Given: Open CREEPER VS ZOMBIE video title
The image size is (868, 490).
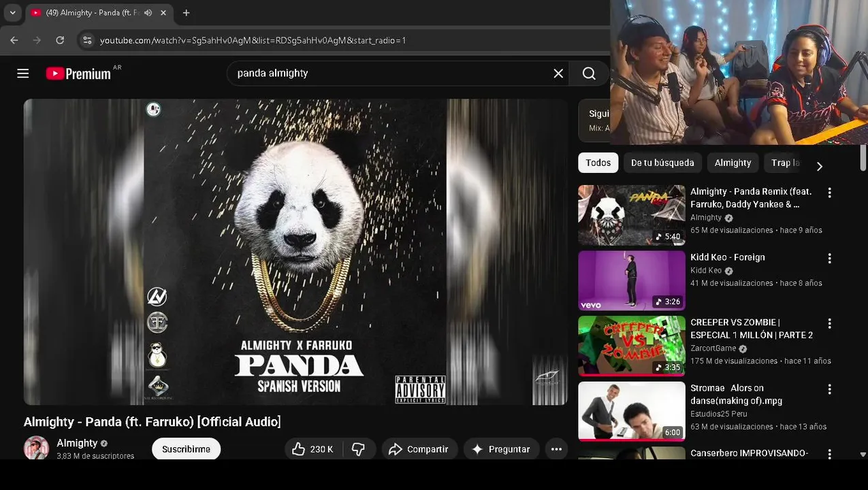Looking at the screenshot, I should coord(752,329).
